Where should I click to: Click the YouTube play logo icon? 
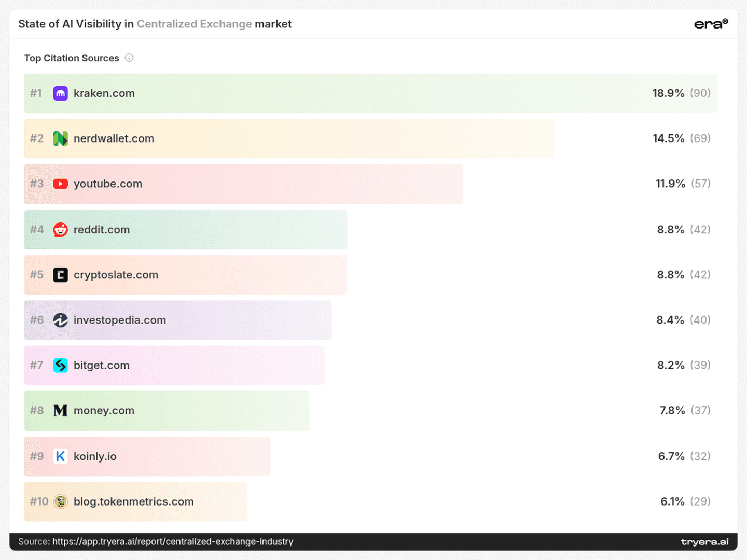[x=61, y=184]
